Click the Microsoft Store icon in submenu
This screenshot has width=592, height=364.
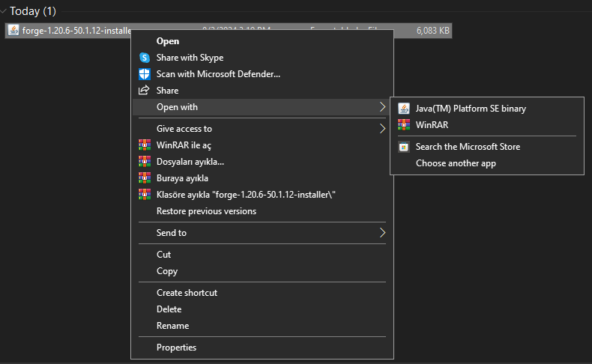point(404,147)
